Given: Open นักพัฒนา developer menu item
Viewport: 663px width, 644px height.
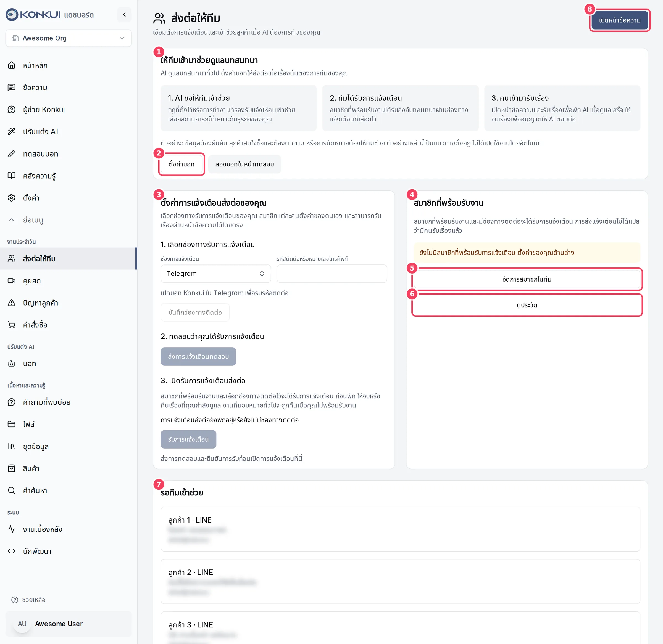Looking at the screenshot, I should [x=68, y=551].
